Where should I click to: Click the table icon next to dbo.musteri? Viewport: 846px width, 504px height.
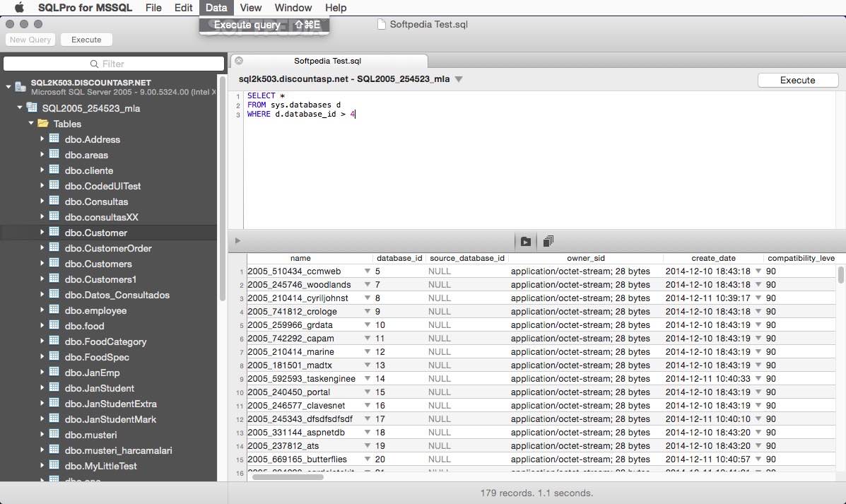click(x=54, y=435)
